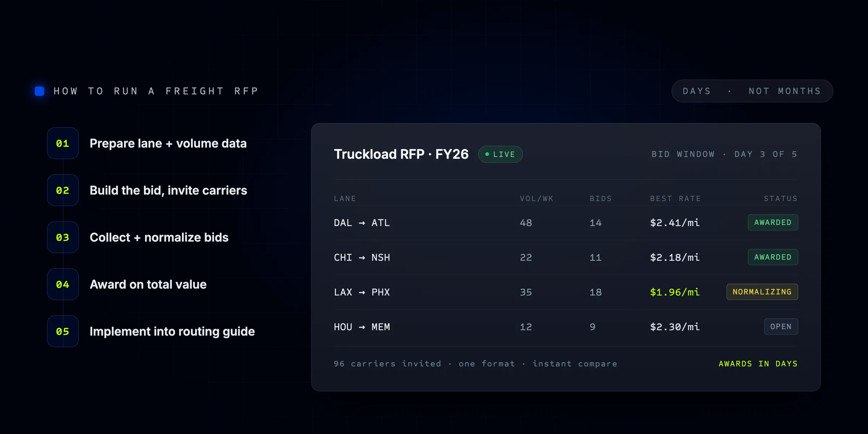The width and height of the screenshot is (868, 434).
Task: Click AWARDED badge for CHI to NSH
Action: [x=773, y=257]
